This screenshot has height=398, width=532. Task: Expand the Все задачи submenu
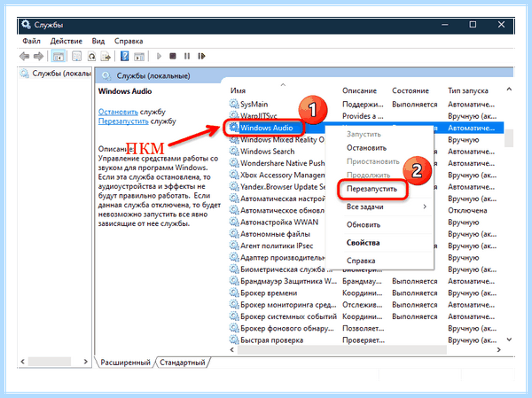point(386,207)
